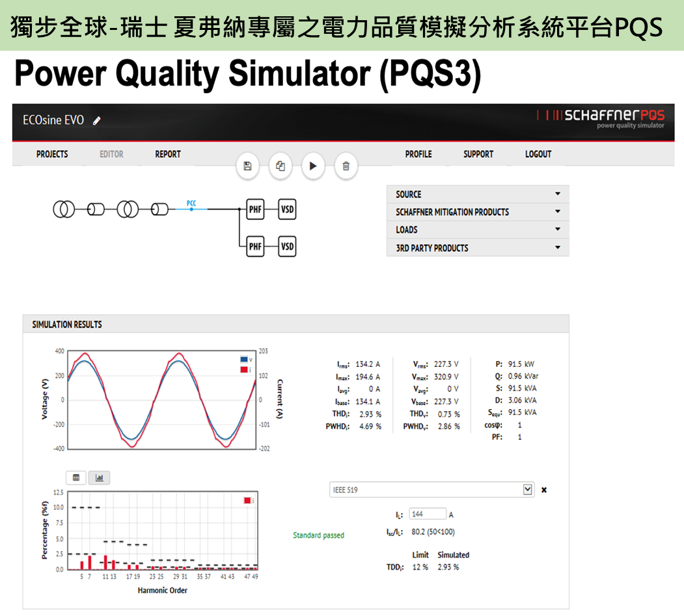Go to the EDITOR tab

[111, 154]
